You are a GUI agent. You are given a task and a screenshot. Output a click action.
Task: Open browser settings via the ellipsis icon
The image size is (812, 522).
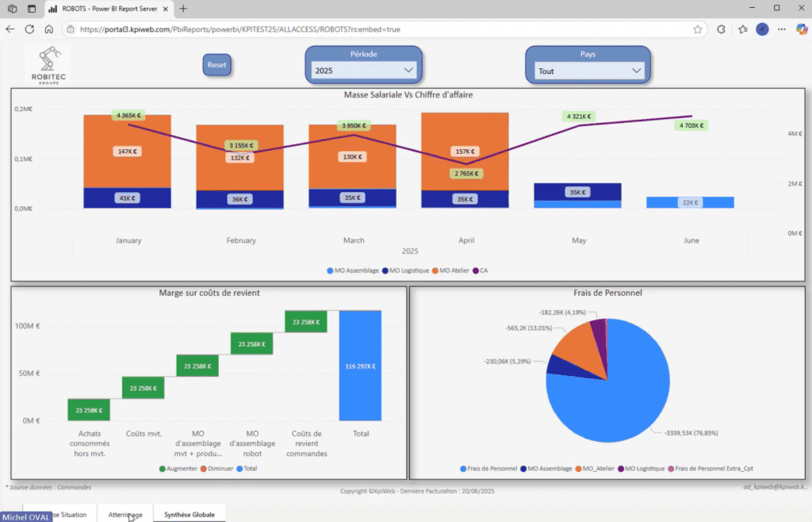[781, 29]
